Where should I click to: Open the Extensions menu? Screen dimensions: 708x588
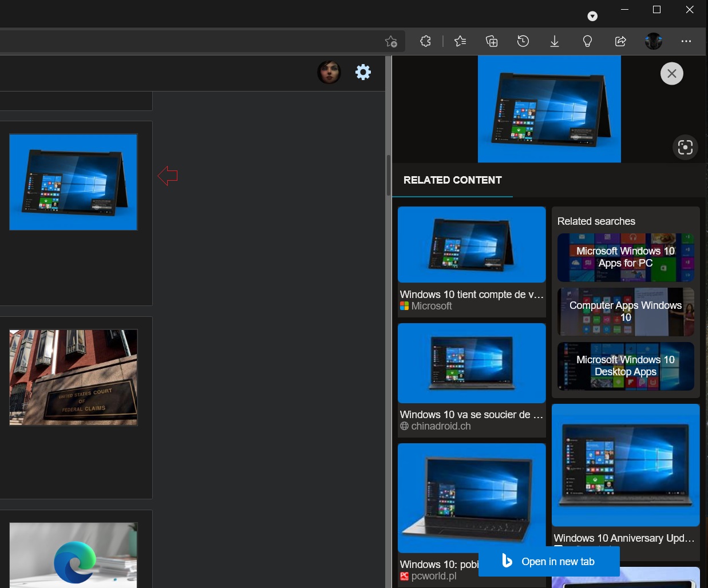(425, 41)
